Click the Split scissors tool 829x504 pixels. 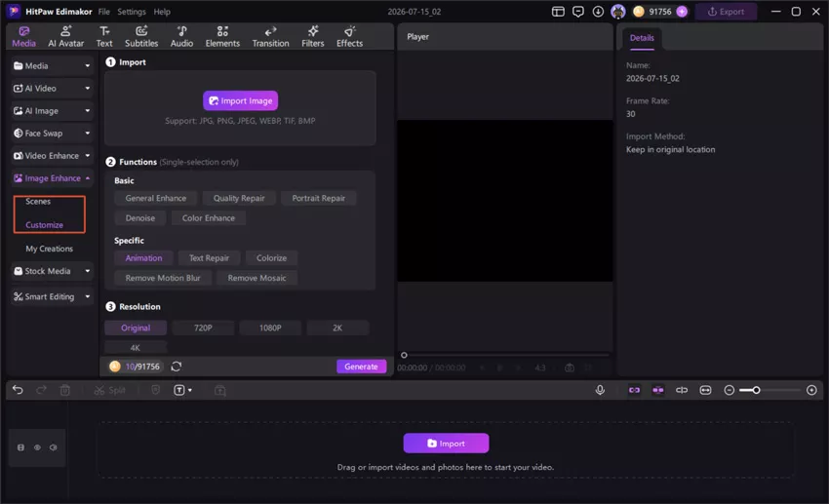pyautogui.click(x=109, y=390)
